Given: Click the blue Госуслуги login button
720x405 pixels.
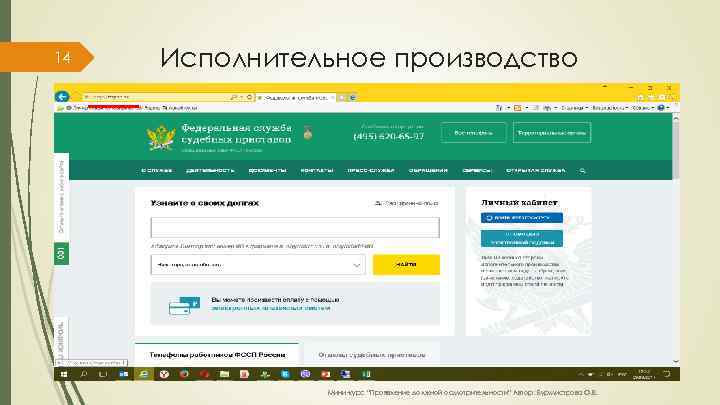Looking at the screenshot, I should pyautogui.click(x=522, y=218).
